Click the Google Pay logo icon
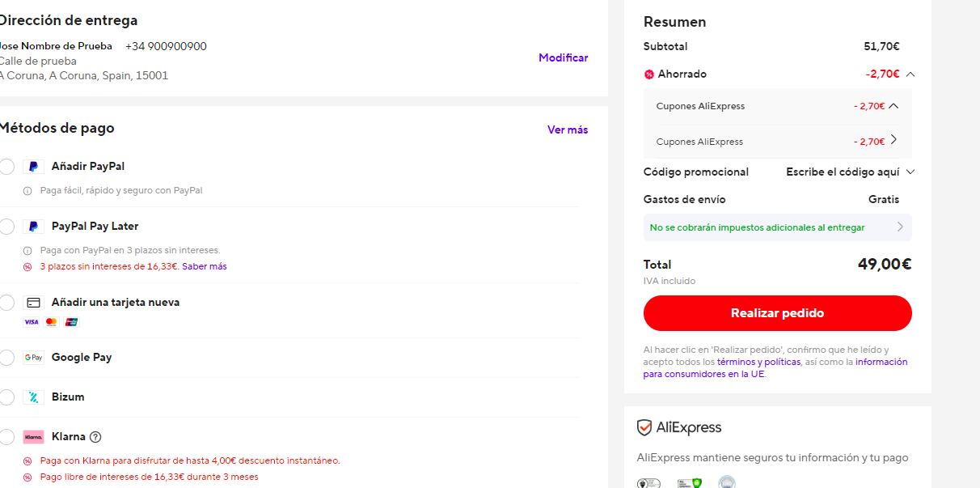 (33, 358)
